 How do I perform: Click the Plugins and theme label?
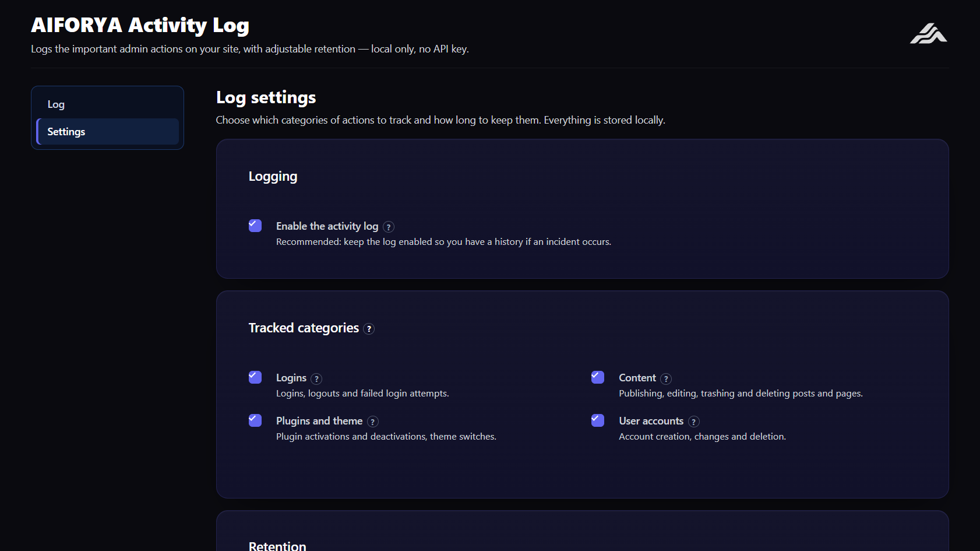tap(319, 421)
